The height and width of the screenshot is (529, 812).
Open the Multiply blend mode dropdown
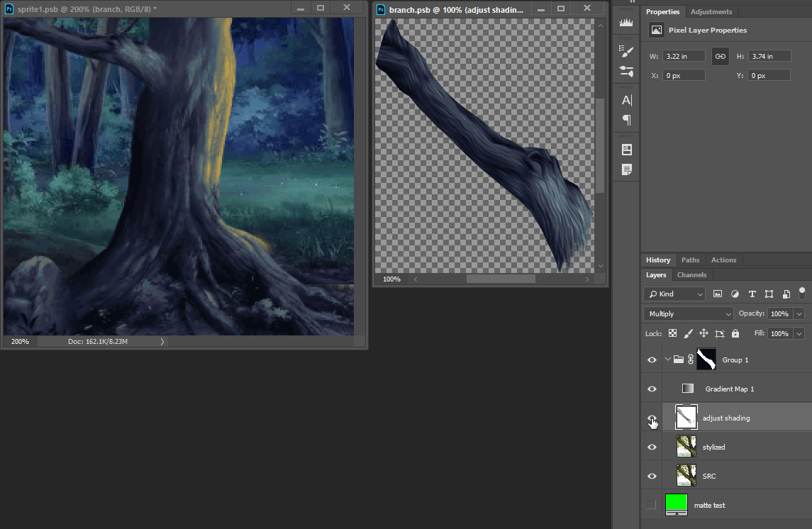coord(688,313)
